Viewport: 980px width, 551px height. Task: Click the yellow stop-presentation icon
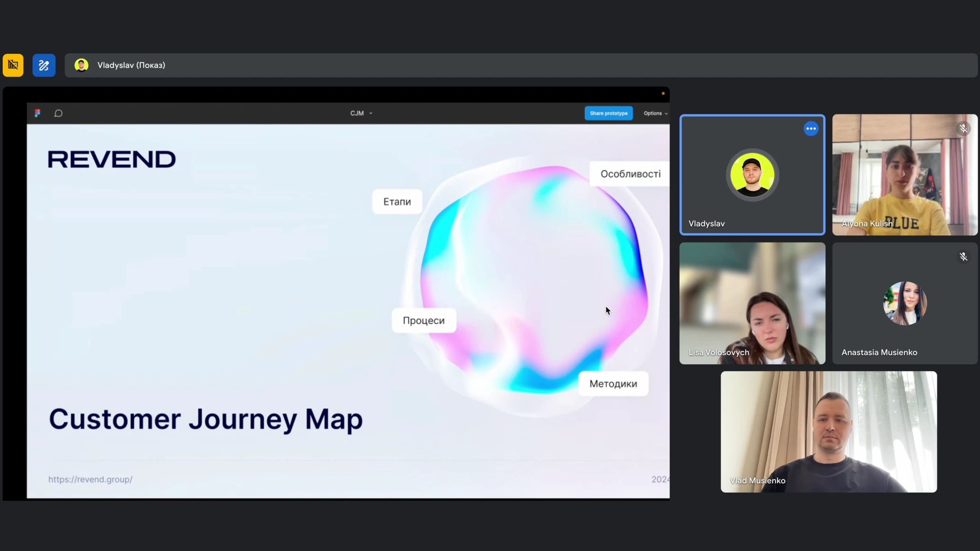click(x=13, y=65)
